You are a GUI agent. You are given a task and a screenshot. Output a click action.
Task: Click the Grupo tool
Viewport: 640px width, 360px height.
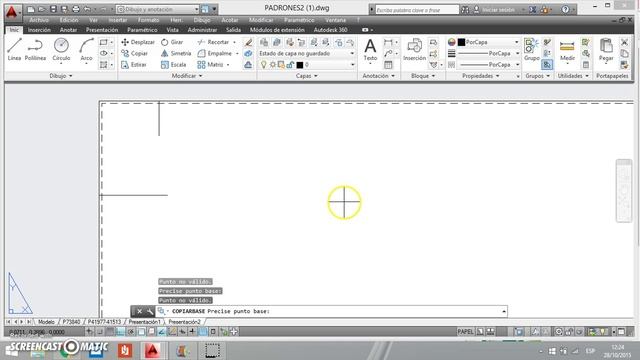click(x=531, y=49)
